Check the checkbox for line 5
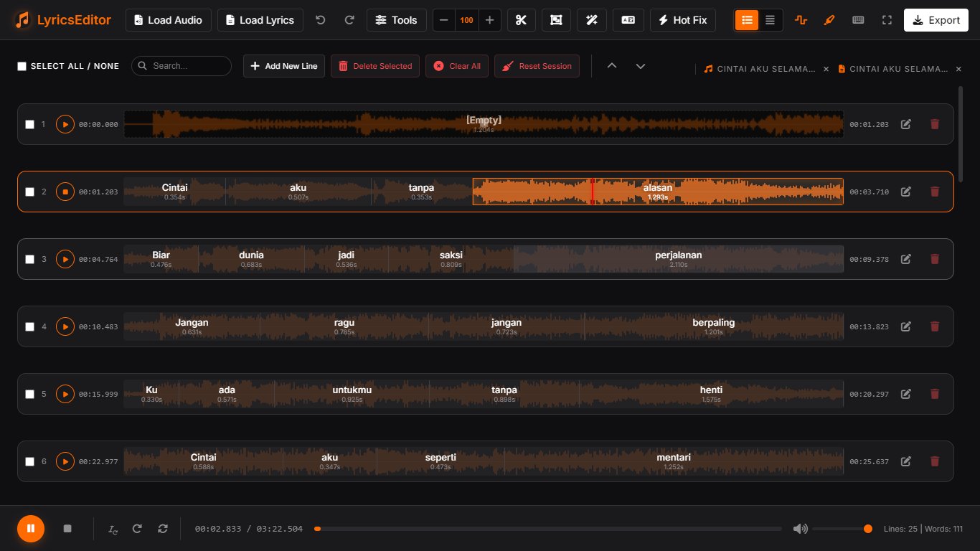980x551 pixels. [x=29, y=394]
